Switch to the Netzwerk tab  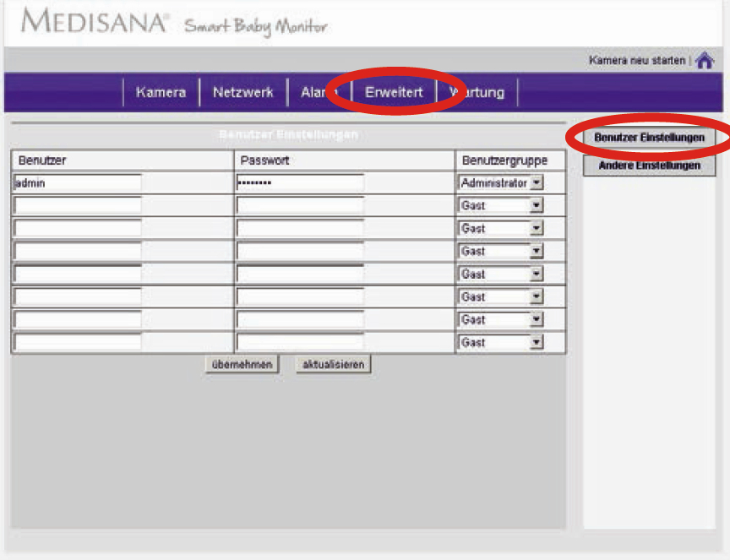coord(242,93)
